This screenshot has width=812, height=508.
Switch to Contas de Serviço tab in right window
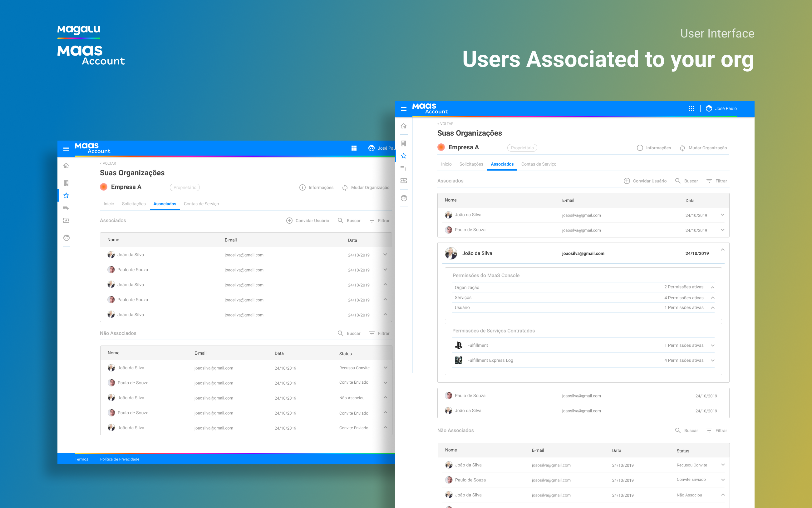pos(539,164)
